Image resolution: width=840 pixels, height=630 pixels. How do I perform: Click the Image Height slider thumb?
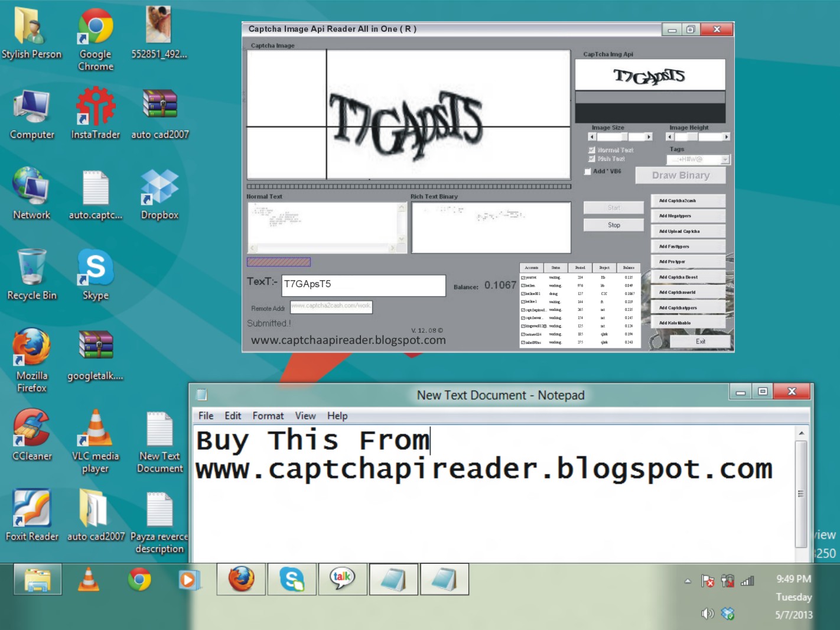(692, 137)
